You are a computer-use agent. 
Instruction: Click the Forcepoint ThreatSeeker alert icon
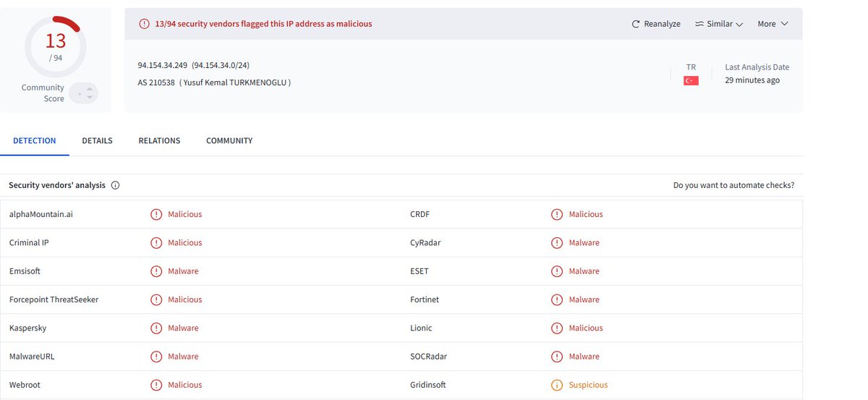tap(156, 299)
